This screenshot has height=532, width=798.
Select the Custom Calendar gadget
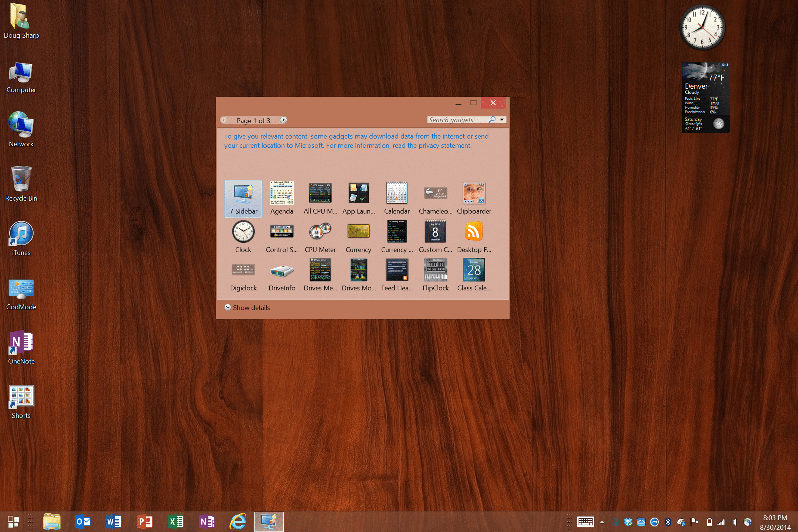click(x=436, y=237)
